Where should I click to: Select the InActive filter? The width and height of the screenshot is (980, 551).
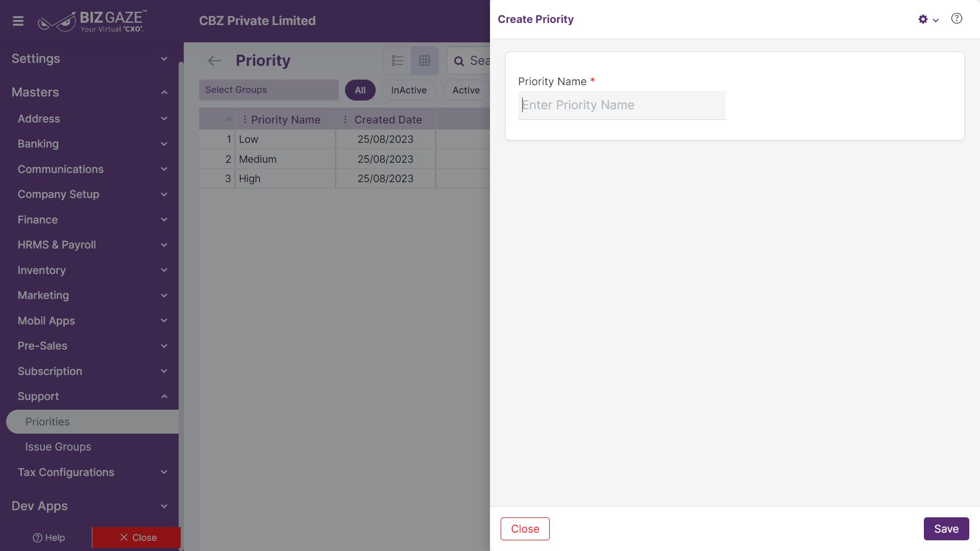[x=409, y=90]
